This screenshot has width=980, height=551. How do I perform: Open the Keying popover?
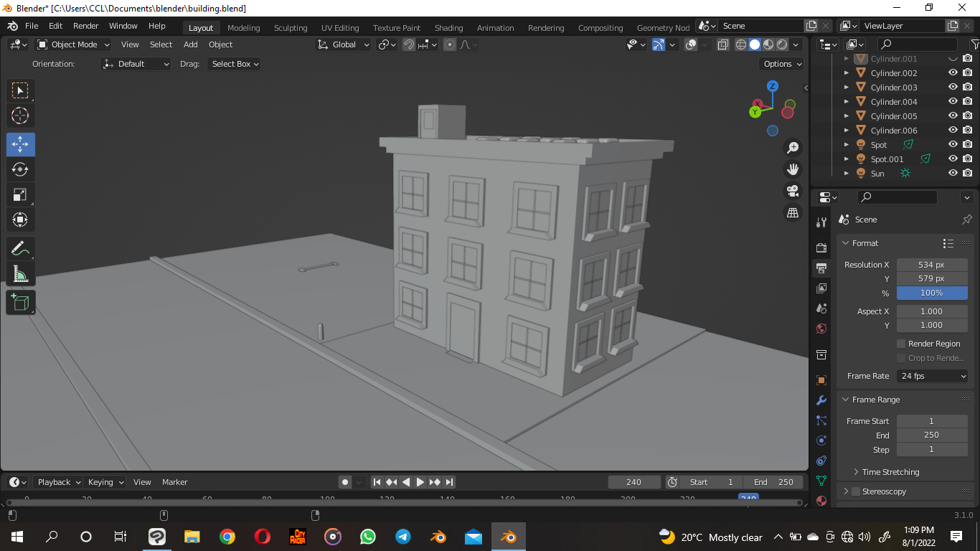[105, 482]
